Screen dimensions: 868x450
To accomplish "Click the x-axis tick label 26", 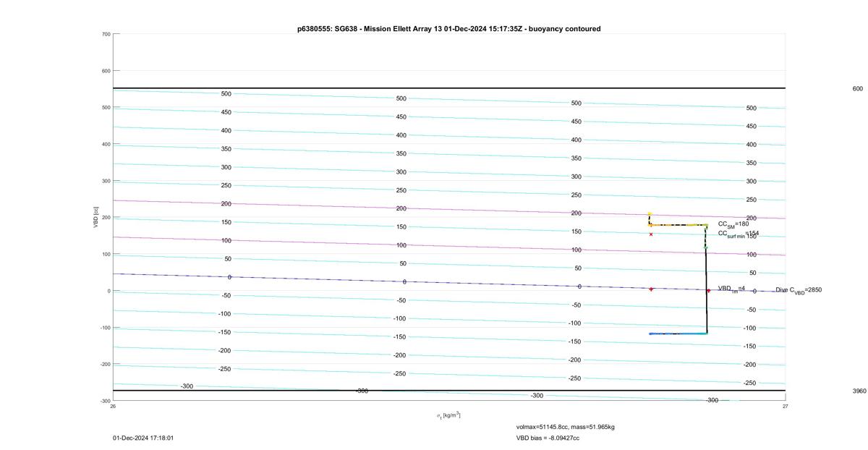I will [x=113, y=406].
